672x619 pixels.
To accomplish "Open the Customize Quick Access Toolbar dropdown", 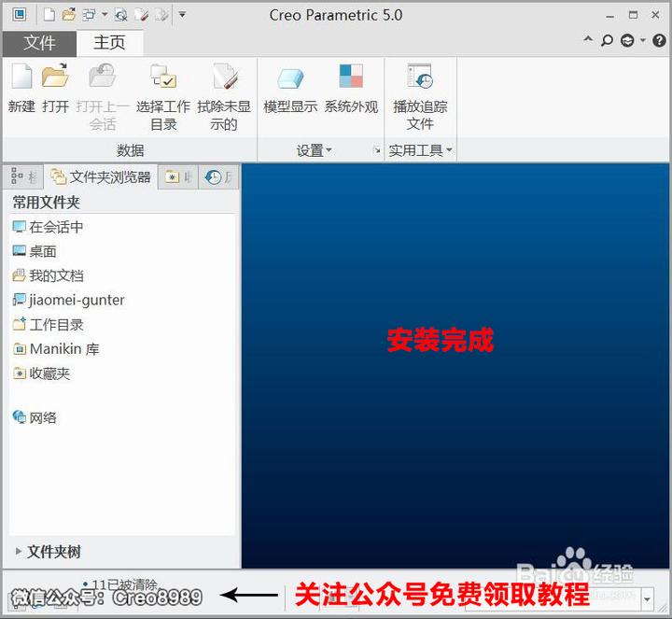I will point(182,15).
